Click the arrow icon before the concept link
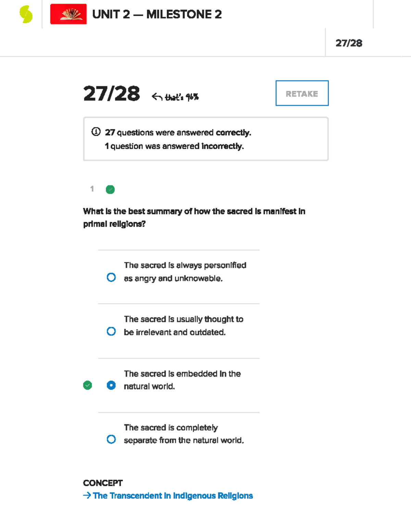This screenshot has width=411, height=532. pyautogui.click(x=87, y=495)
